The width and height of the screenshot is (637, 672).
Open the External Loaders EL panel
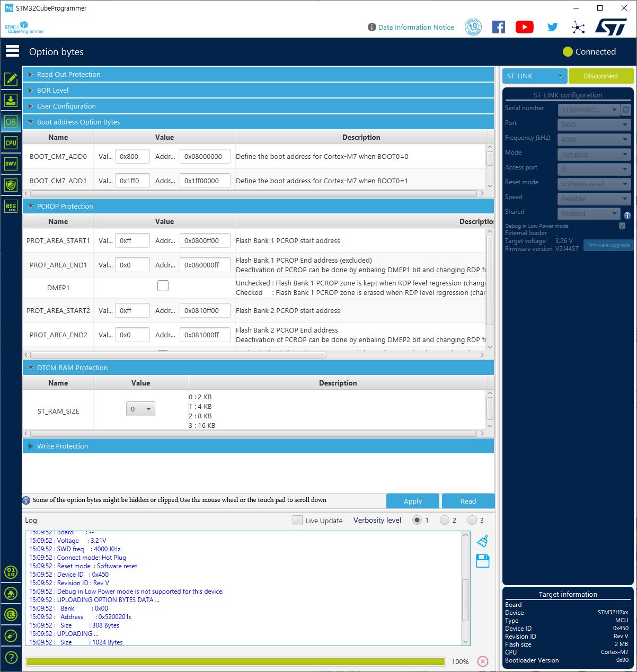(x=11, y=615)
